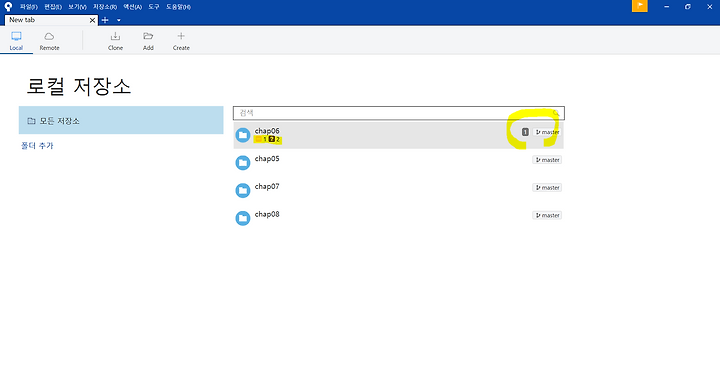Expand the tab list dropdown arrow
The height and width of the screenshot is (386, 720).
(118, 20)
